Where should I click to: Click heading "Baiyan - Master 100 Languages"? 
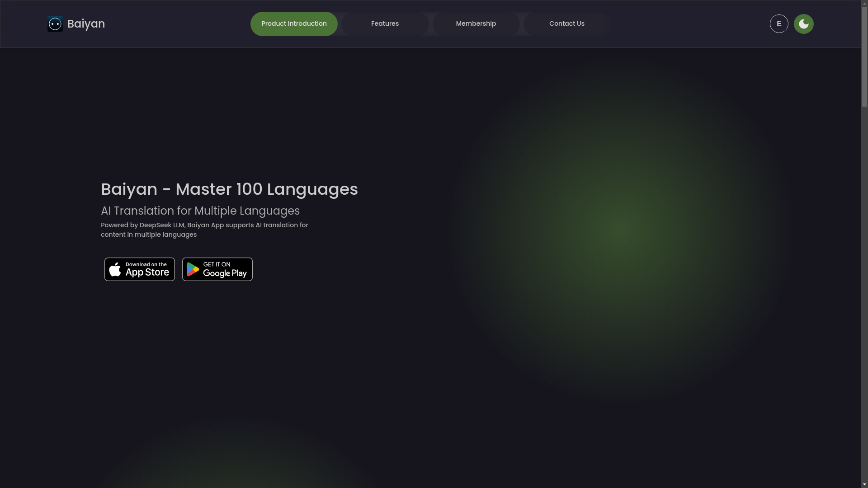coord(229,189)
